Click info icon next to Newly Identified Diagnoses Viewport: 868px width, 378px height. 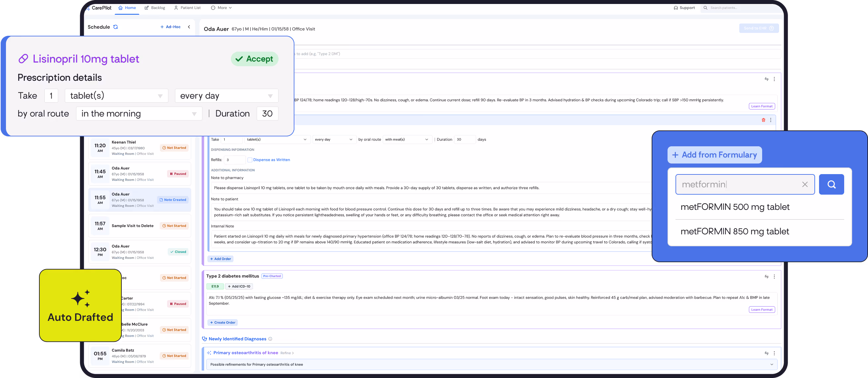(270, 339)
